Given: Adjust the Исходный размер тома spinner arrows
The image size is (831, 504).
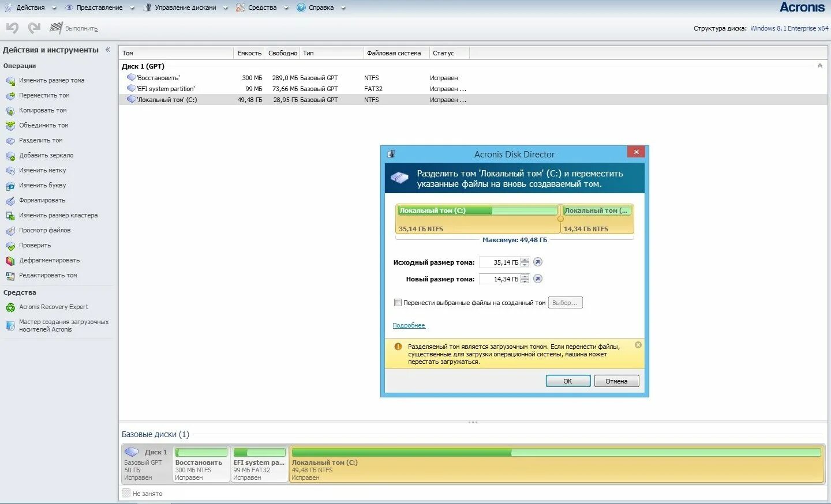Looking at the screenshot, I should coord(525,262).
